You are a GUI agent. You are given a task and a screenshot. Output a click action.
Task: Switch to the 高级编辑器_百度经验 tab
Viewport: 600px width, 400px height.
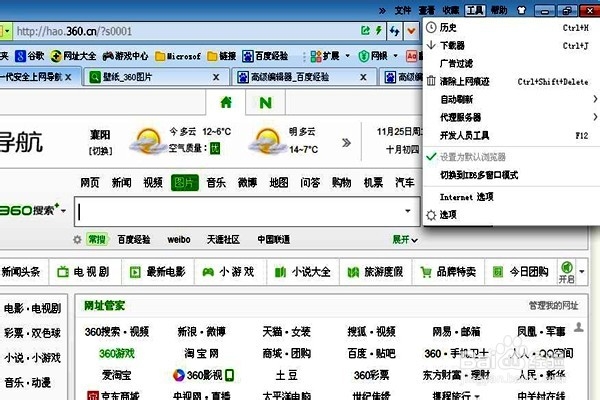[x=302, y=77]
